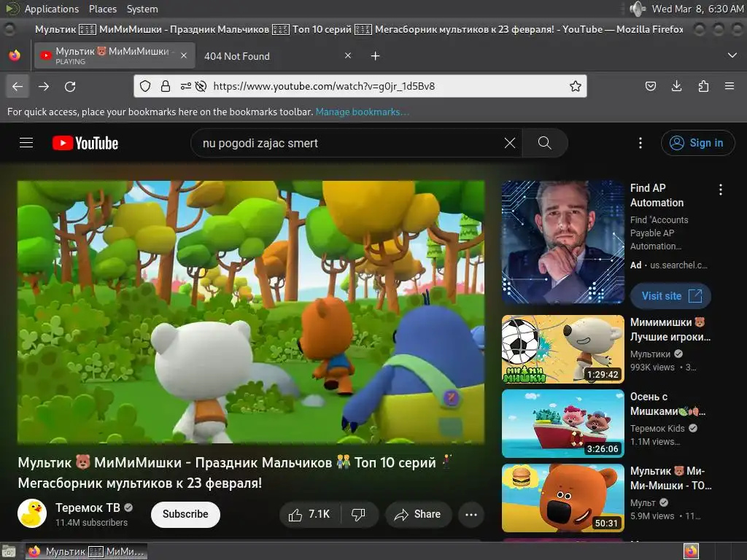This screenshot has height=560, width=747.
Task: Open the clock showing Wed Mar 8
Action: click(697, 9)
